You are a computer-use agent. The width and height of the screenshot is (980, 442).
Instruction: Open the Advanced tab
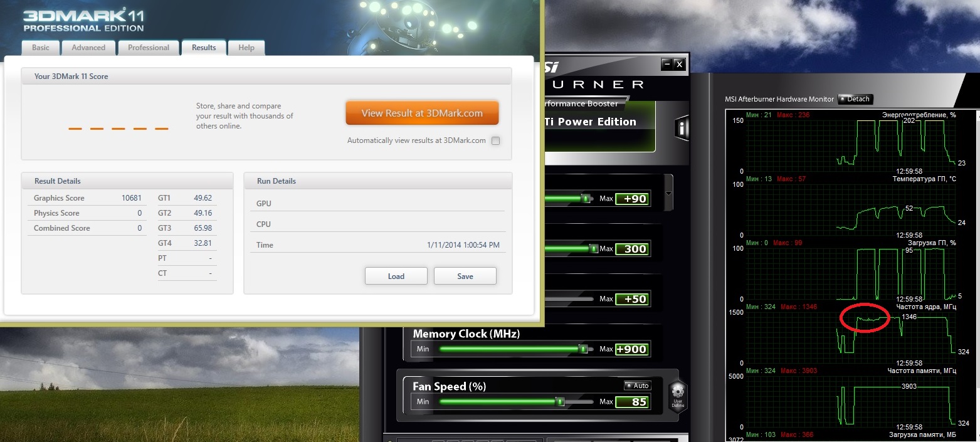(x=88, y=48)
